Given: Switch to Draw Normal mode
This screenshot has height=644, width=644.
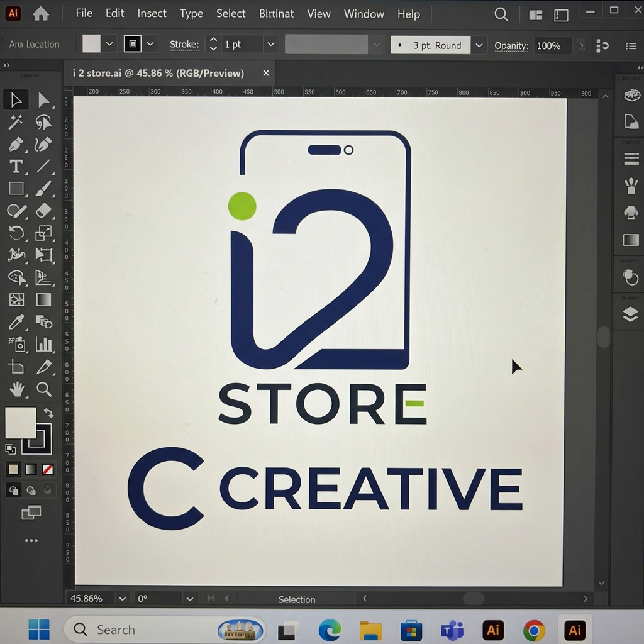Looking at the screenshot, I should pyautogui.click(x=14, y=491).
